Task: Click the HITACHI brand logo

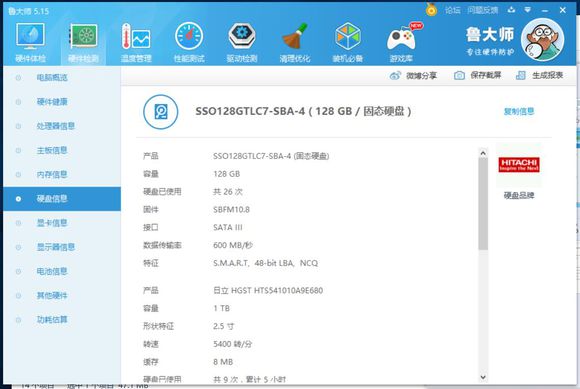Action: tap(519, 165)
